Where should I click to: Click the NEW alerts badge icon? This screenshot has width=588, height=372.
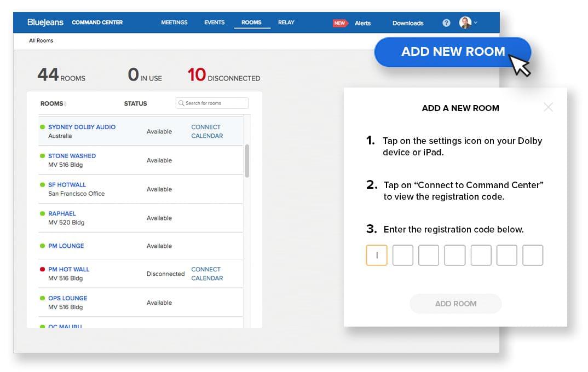pyautogui.click(x=340, y=23)
